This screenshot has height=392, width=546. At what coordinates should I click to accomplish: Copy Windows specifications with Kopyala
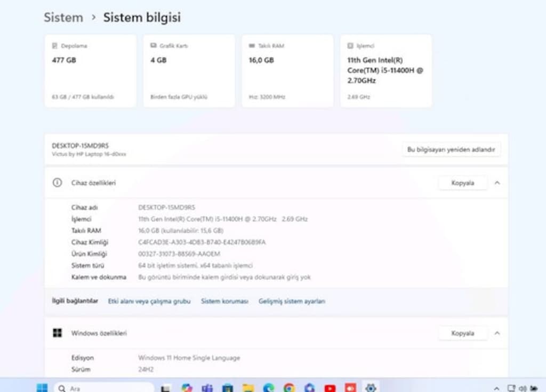[463, 333]
